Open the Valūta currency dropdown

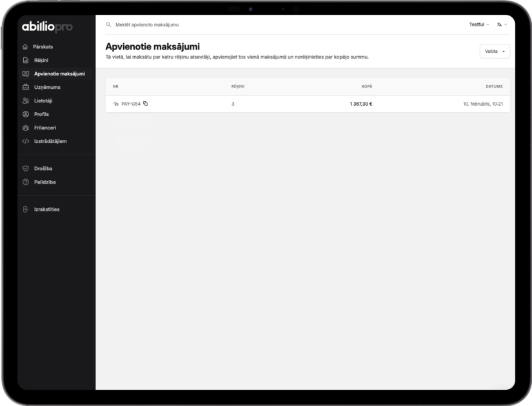495,51
